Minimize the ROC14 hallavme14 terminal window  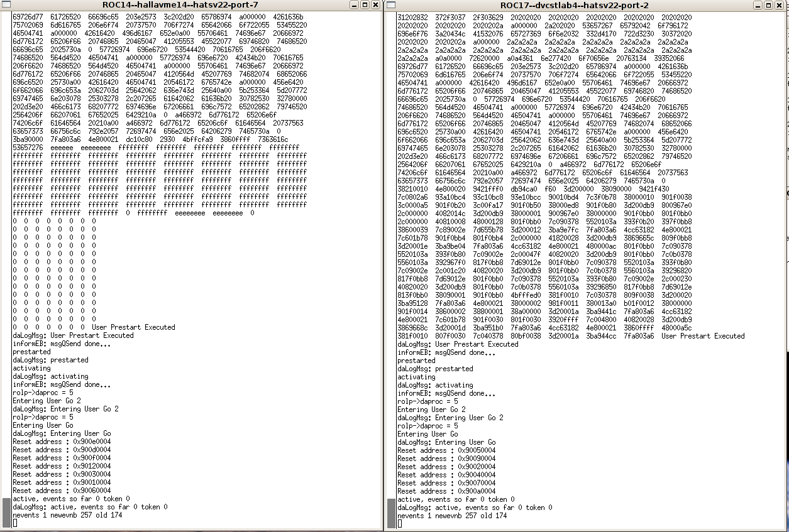coord(355,4)
